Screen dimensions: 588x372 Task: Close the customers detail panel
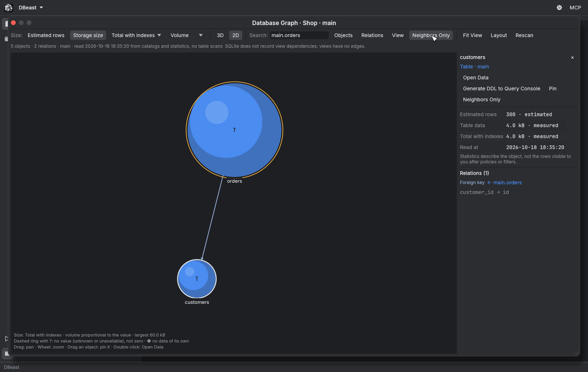[x=572, y=57]
